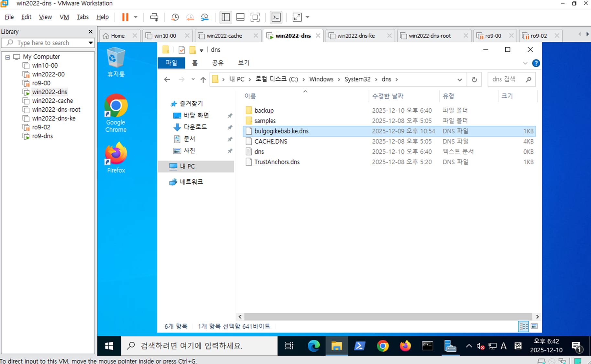Switch to win2022-cache tab

224,36
